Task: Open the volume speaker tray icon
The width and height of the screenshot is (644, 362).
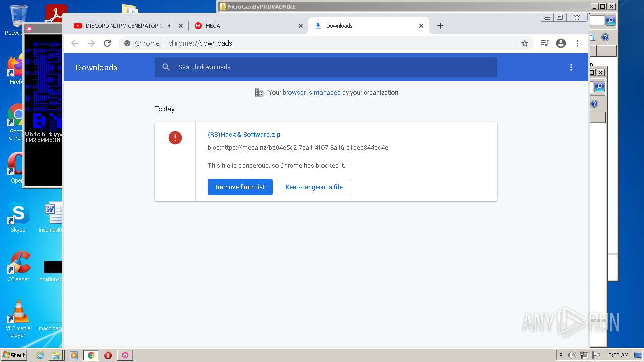Action: 572,355
